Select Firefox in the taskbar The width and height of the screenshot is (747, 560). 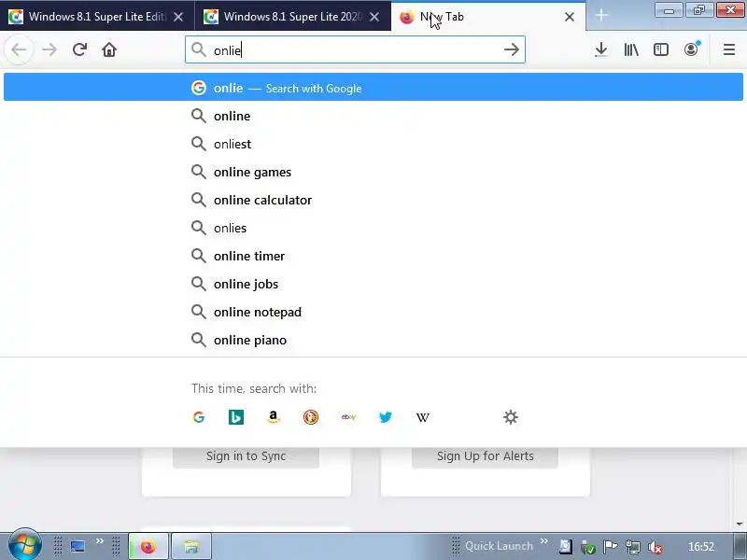coord(148,546)
